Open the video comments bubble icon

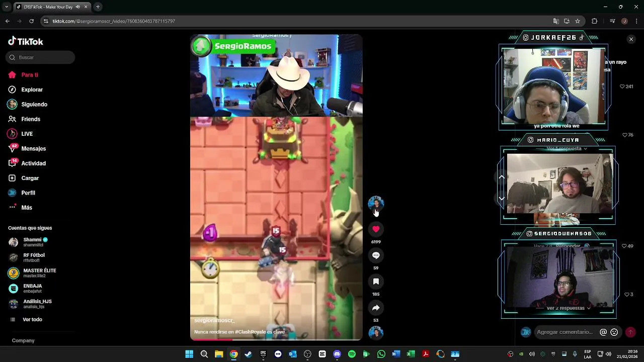coord(376,255)
